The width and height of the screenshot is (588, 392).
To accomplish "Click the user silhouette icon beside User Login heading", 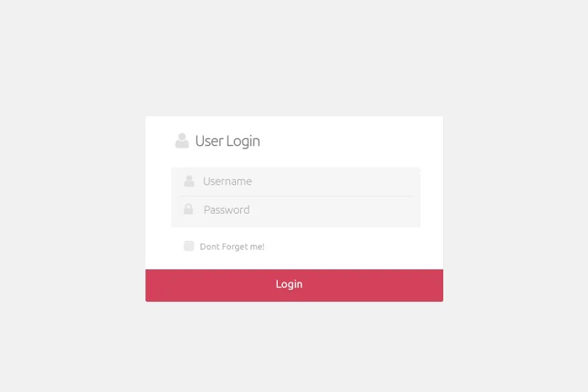I will [x=182, y=141].
